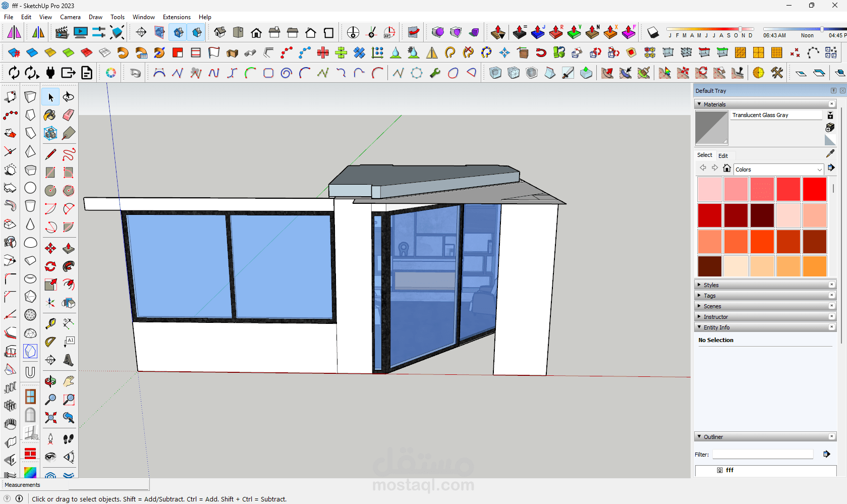The height and width of the screenshot is (504, 847).
Task: Click the Zoom Extents icon
Action: [x=50, y=418]
